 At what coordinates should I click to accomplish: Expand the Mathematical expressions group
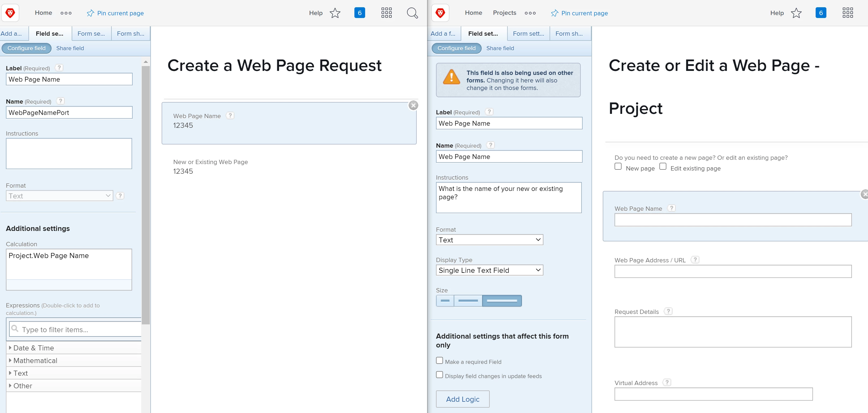[x=35, y=360]
